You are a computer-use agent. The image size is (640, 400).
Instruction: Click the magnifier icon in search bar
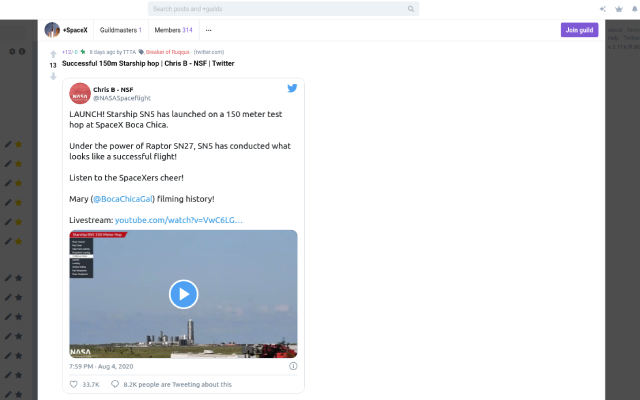click(411, 9)
